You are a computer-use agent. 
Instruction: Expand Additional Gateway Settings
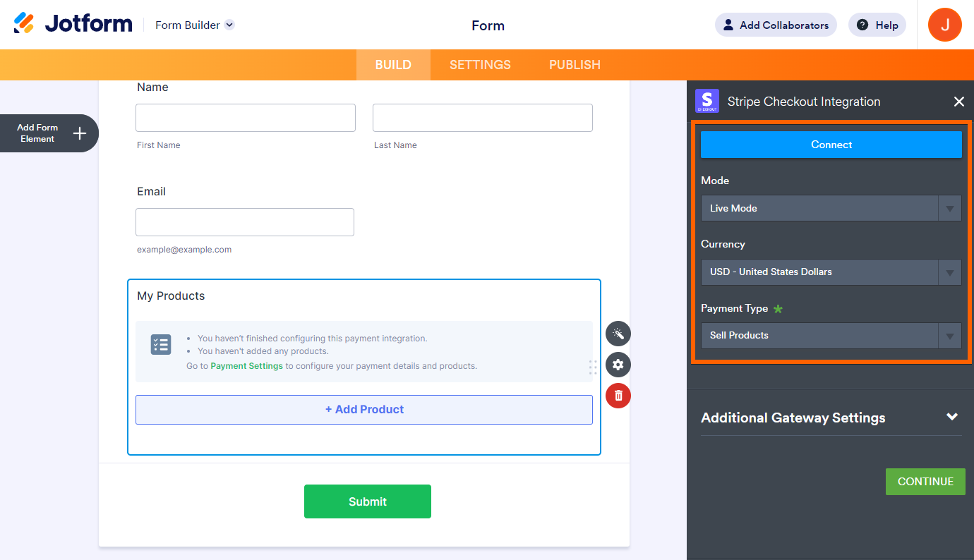click(x=831, y=418)
